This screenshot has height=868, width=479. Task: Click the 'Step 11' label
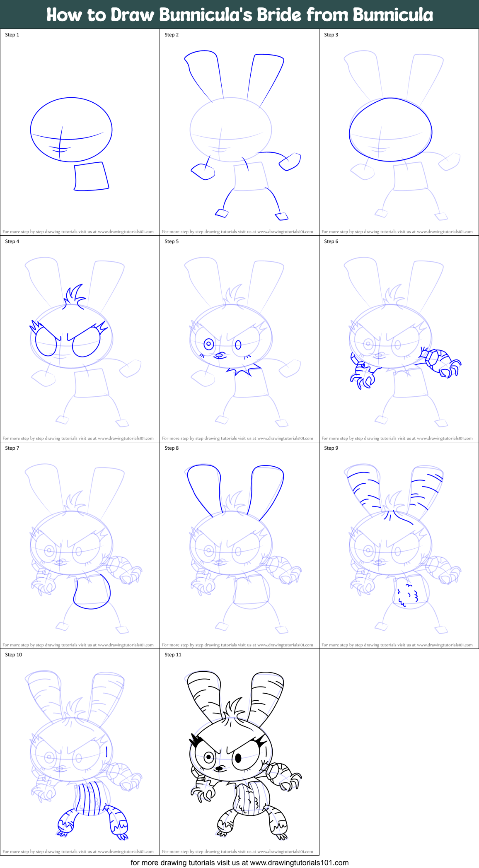(173, 655)
